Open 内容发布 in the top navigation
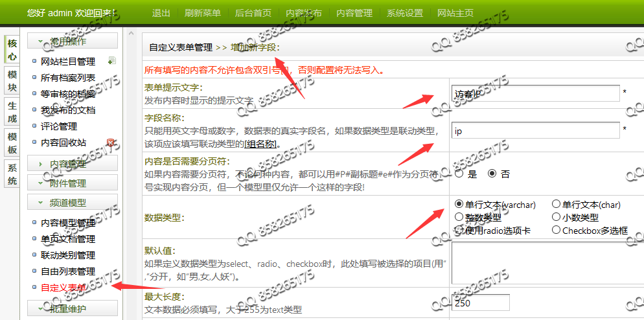This screenshot has width=644, height=320. [304, 13]
